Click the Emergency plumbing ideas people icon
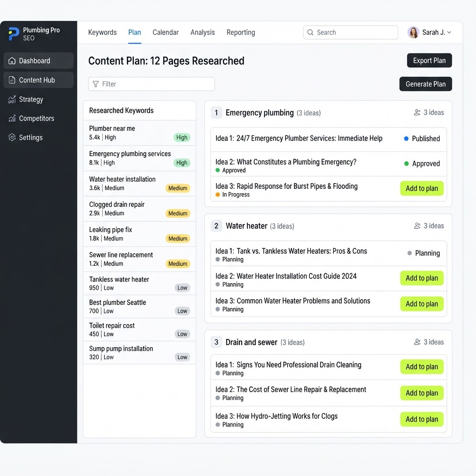476x476 pixels. coord(417,112)
